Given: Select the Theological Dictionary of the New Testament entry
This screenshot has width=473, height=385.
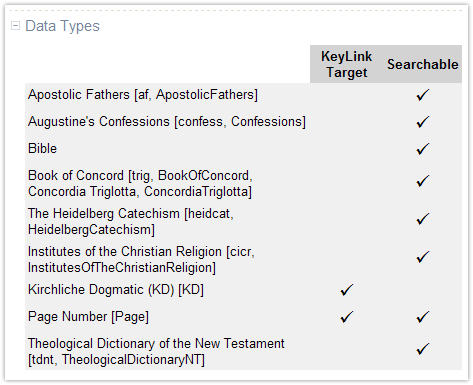Looking at the screenshot, I should pyautogui.click(x=156, y=351).
